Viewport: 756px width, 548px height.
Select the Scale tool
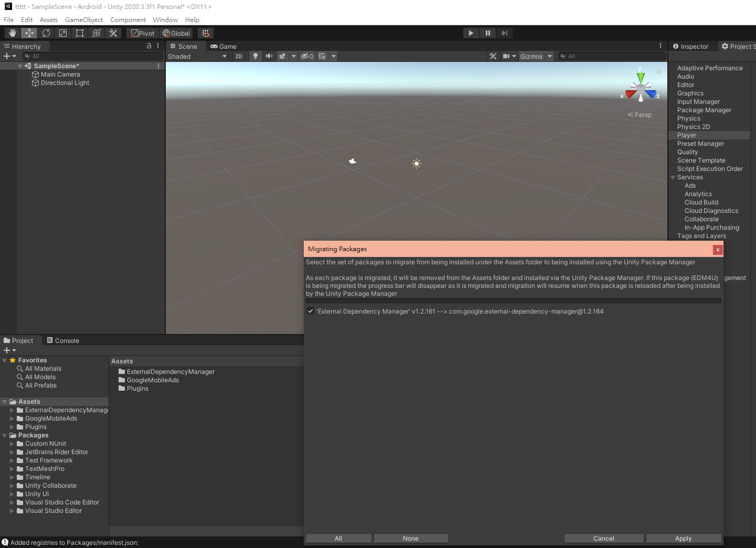(x=63, y=33)
